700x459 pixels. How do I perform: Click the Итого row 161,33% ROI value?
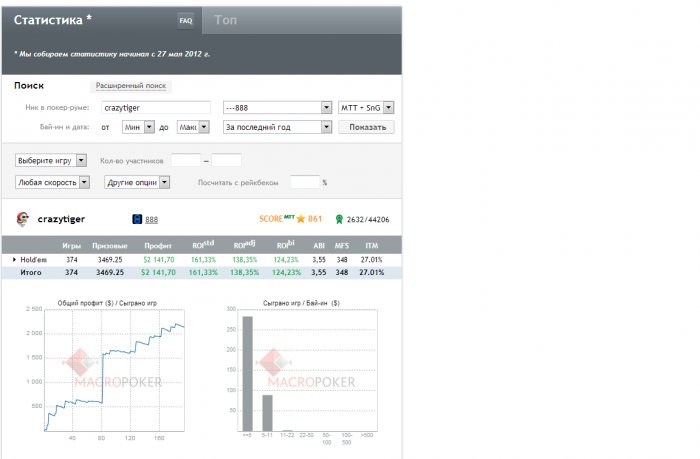click(203, 272)
